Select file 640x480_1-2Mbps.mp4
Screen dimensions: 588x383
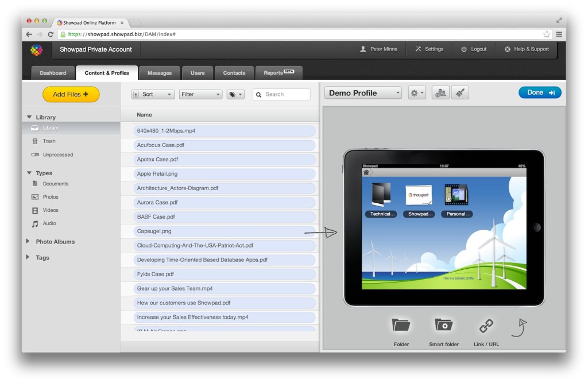225,131
